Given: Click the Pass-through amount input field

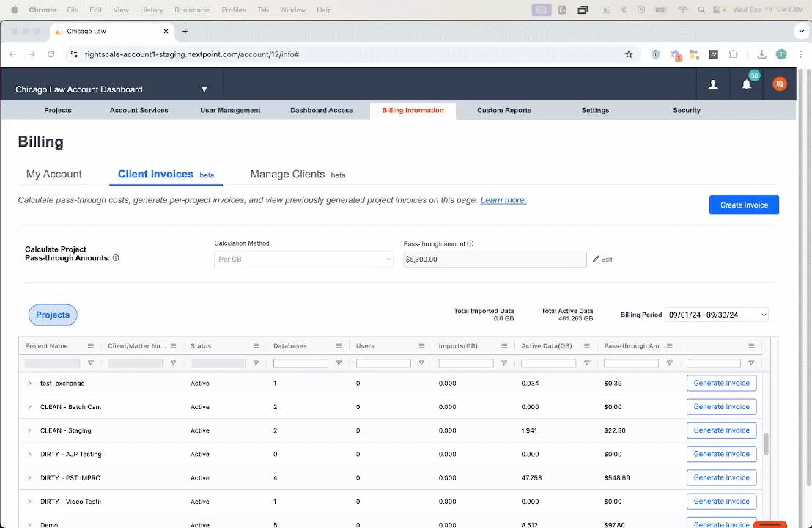Looking at the screenshot, I should pos(495,260).
